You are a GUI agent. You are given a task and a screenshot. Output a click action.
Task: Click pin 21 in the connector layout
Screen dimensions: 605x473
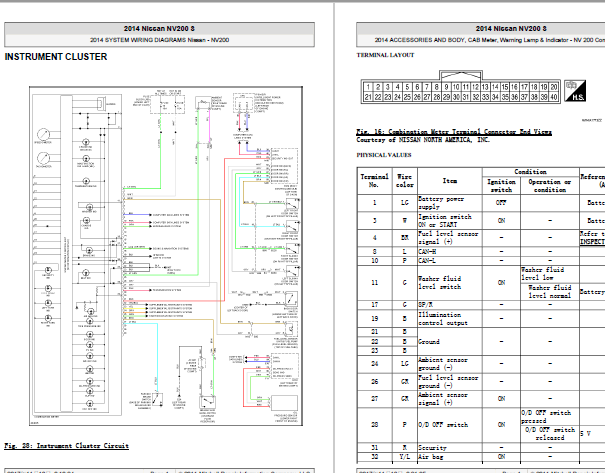pyautogui.click(x=368, y=97)
